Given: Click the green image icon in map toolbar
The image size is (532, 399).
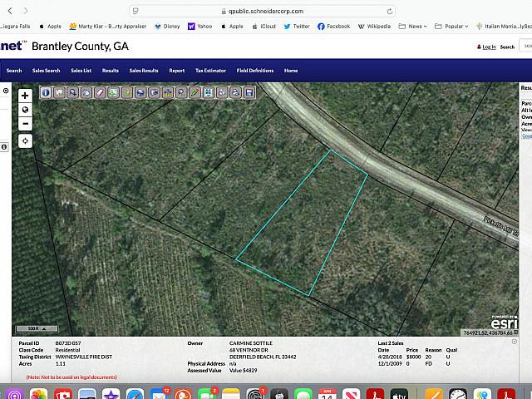Looking at the screenshot, I should pos(113,92).
